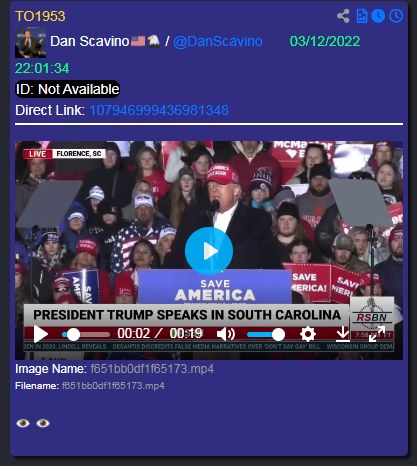This screenshot has height=466, width=417.
Task: Click Filename f651bb0df1f65173.mp4 link
Action: (113, 386)
